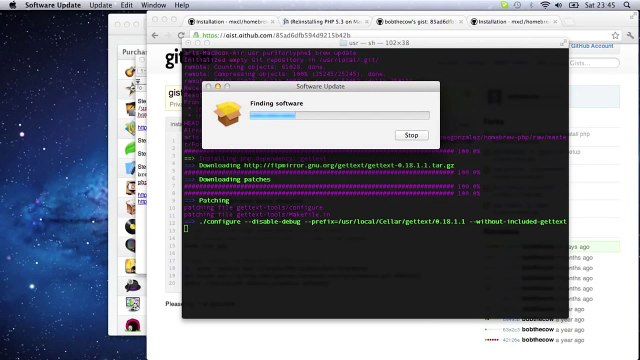Click the iMovie star icon in App Store

coord(131,89)
